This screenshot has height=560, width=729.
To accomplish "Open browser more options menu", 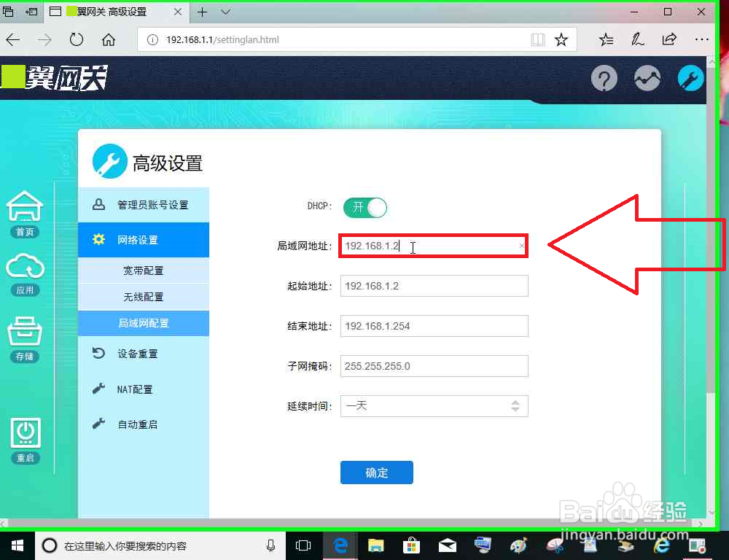I will click(x=701, y=40).
